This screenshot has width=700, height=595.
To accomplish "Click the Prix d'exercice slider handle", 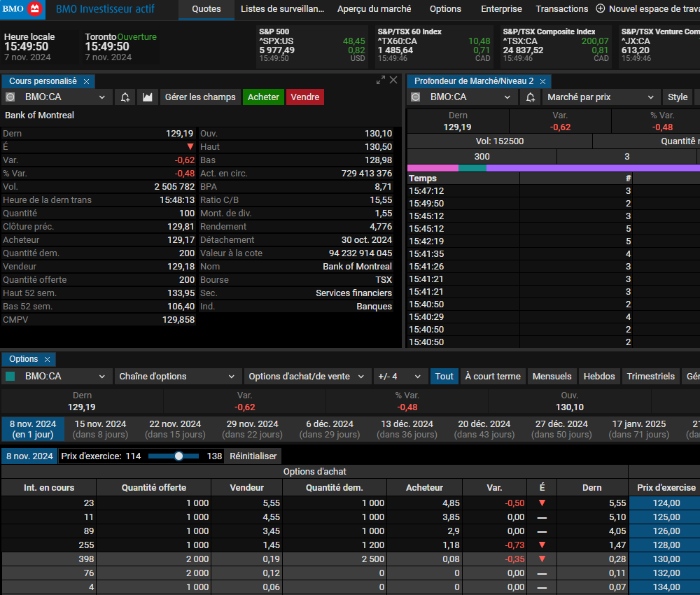I will coord(179,456).
